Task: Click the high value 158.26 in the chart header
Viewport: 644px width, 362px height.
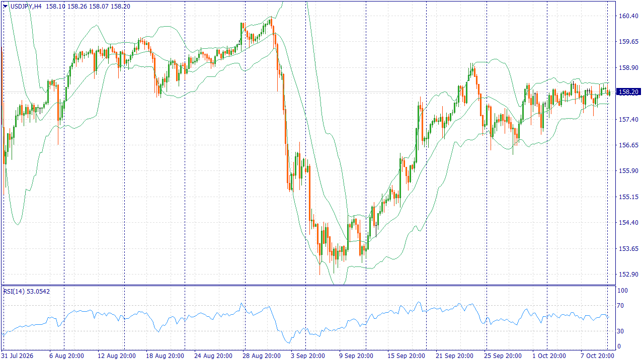Action: click(x=77, y=6)
